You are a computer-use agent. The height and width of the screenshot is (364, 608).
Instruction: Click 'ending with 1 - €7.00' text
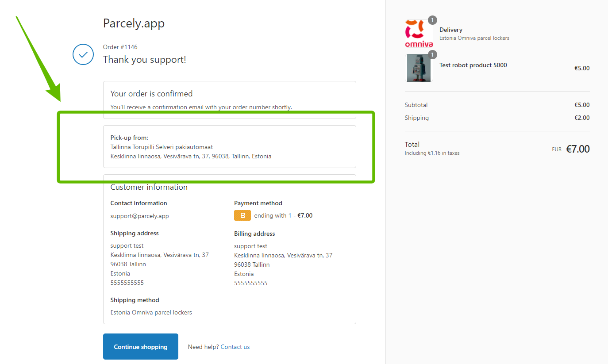click(x=283, y=215)
